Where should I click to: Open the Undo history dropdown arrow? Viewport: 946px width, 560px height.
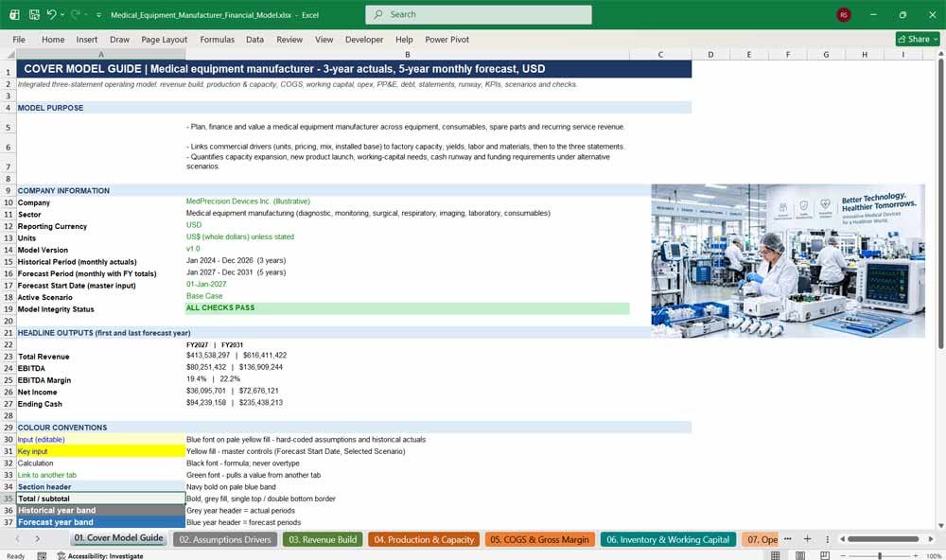pos(62,14)
